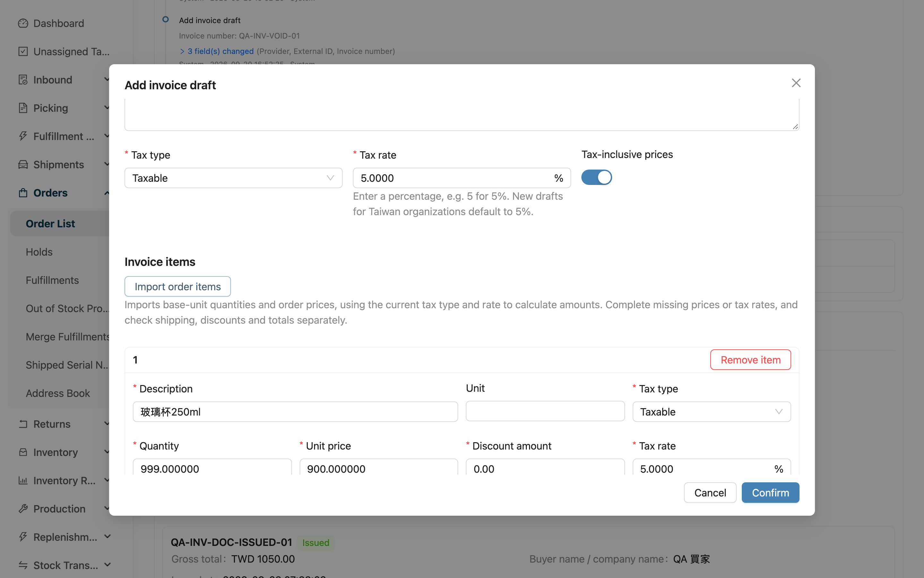Open Merge Fulfillments menu item
Screen dimensions: 924x578
point(68,337)
